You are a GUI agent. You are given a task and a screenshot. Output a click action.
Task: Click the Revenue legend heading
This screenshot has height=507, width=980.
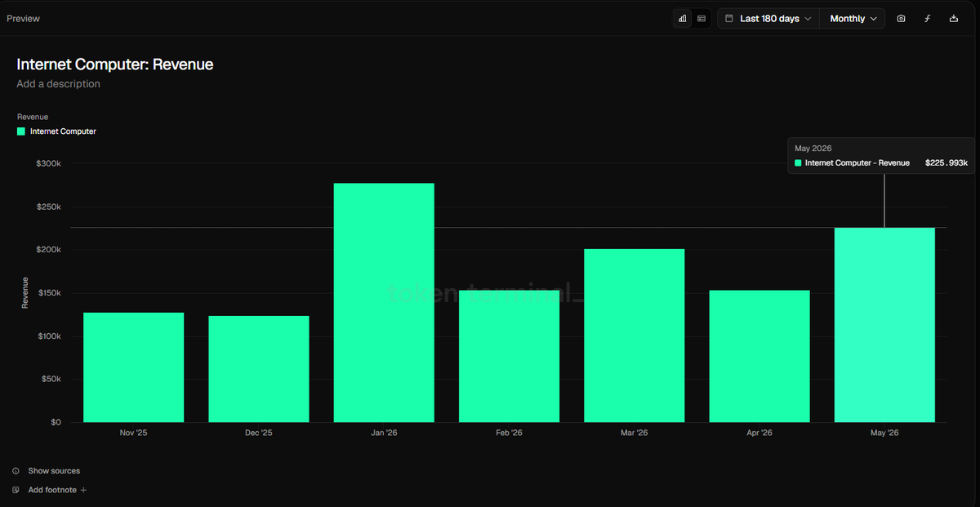pyautogui.click(x=33, y=117)
